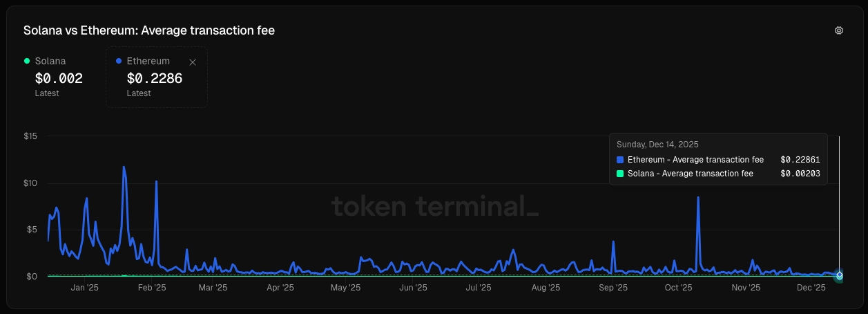The height and width of the screenshot is (314, 868).
Task: Click blue square beside Ethereum in tooltip
Action: pos(620,160)
